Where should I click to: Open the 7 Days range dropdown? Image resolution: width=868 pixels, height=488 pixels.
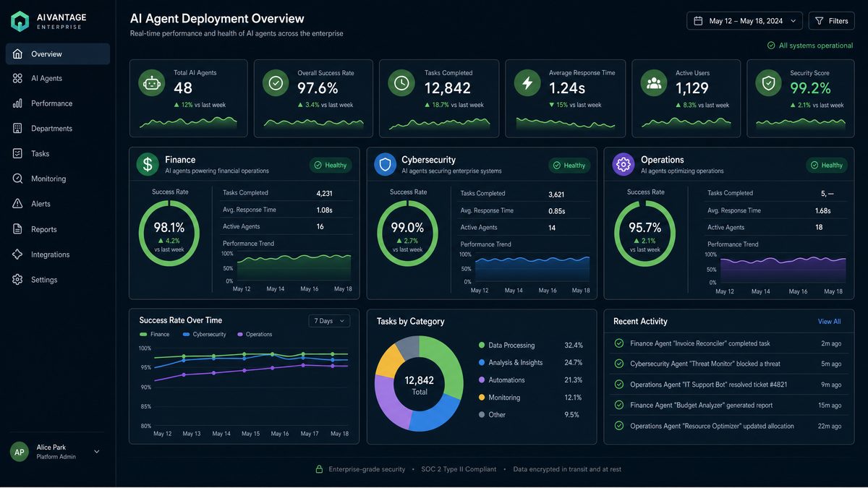pyautogui.click(x=329, y=321)
